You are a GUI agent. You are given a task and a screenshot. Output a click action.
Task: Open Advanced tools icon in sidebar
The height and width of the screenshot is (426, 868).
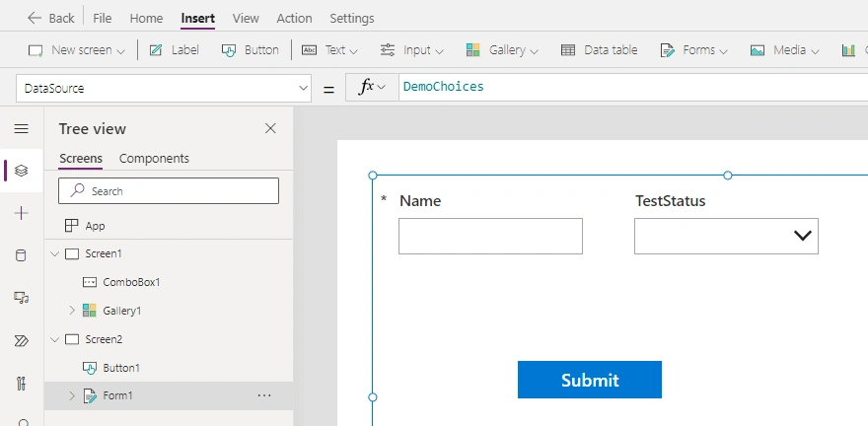21,383
